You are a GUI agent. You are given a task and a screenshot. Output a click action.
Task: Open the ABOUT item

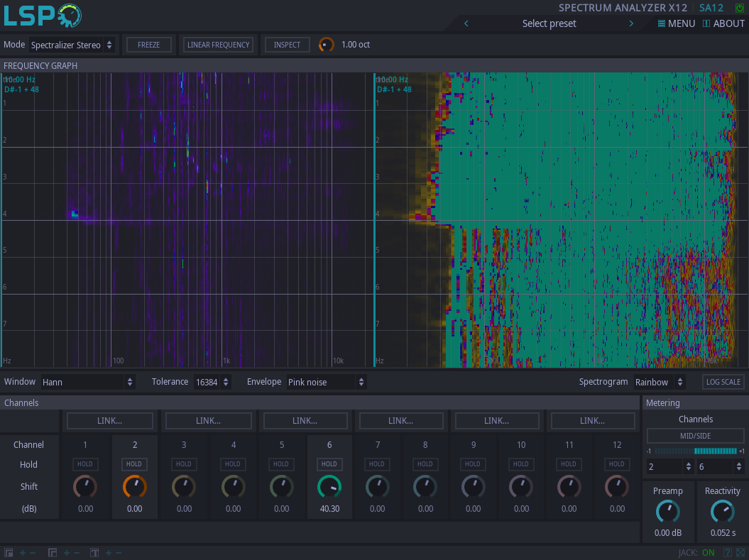pos(723,23)
